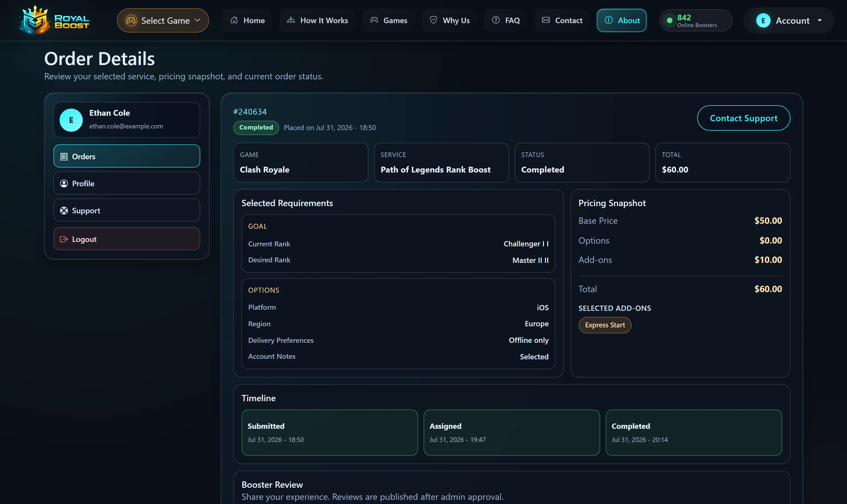Click the Booster Review heading
The width and height of the screenshot is (847, 504).
[x=272, y=485]
